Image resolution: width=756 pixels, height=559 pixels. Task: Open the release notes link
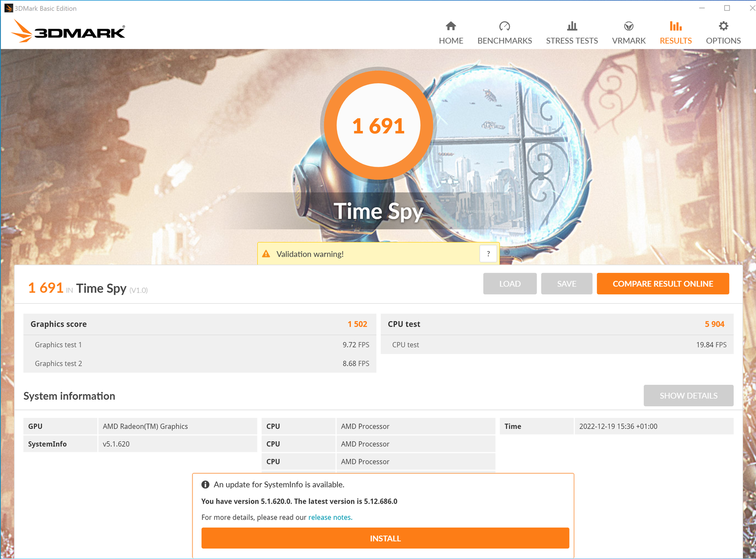(330, 518)
